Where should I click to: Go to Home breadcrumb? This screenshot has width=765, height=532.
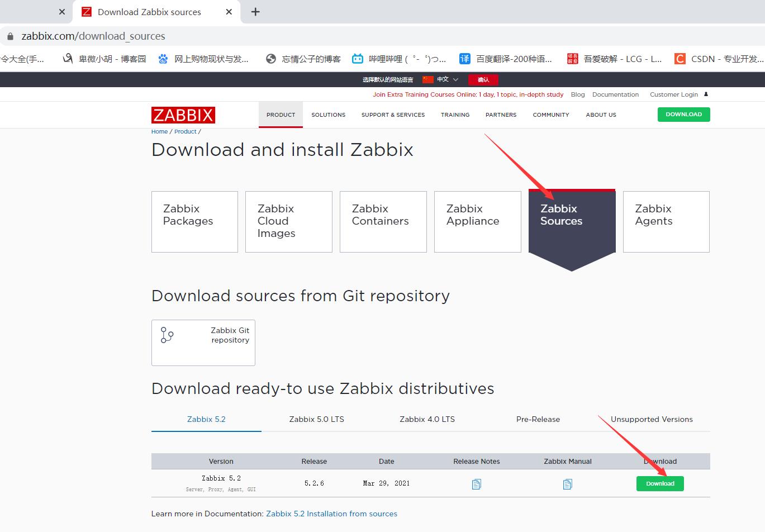click(159, 131)
